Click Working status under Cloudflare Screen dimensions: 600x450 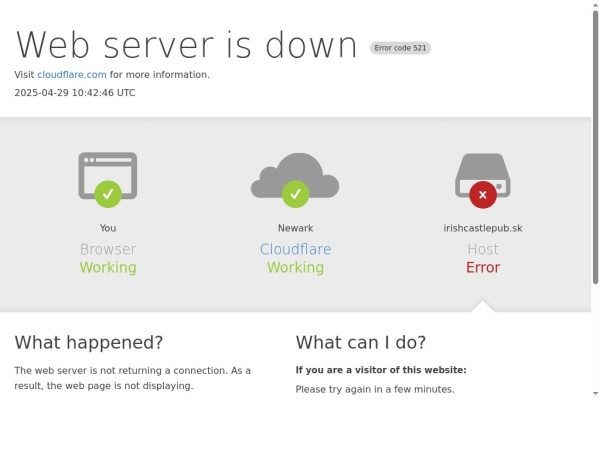[x=295, y=267]
